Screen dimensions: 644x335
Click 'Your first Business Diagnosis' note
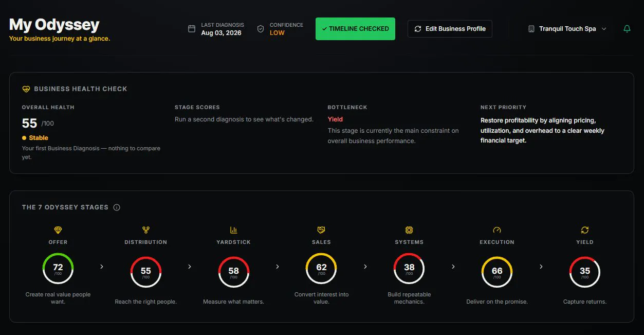(x=91, y=153)
